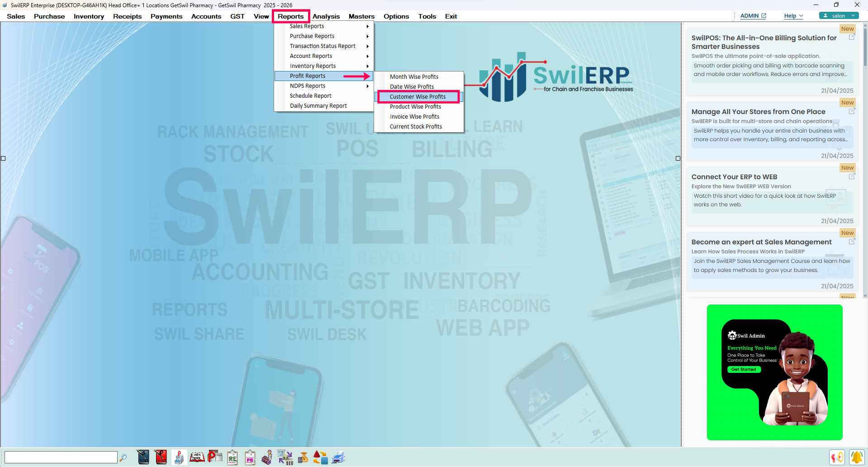Screen dimensions: 868x467
Task: Click the orange notification bell icon
Action: (856, 457)
